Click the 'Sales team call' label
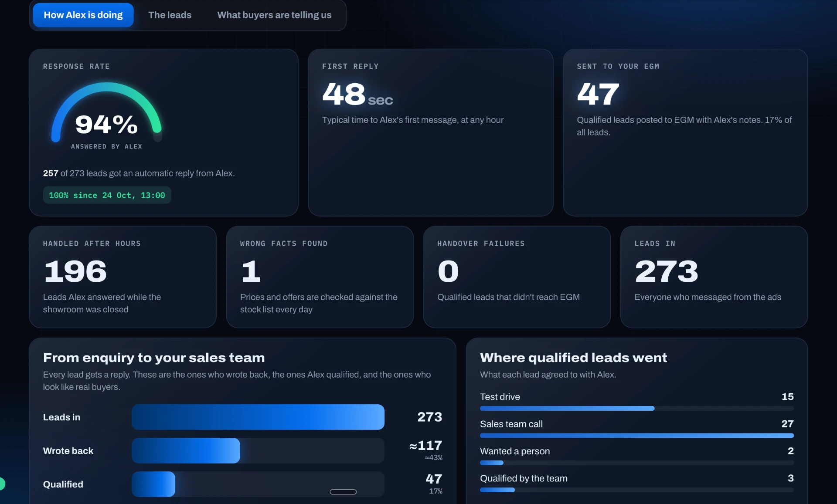837x504 pixels. [x=511, y=424]
